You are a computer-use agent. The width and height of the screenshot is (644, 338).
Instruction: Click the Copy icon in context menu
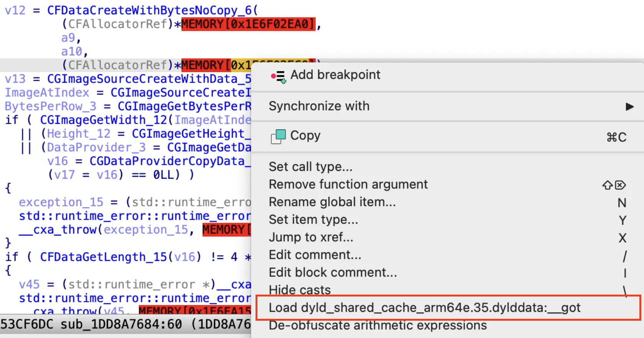(278, 136)
